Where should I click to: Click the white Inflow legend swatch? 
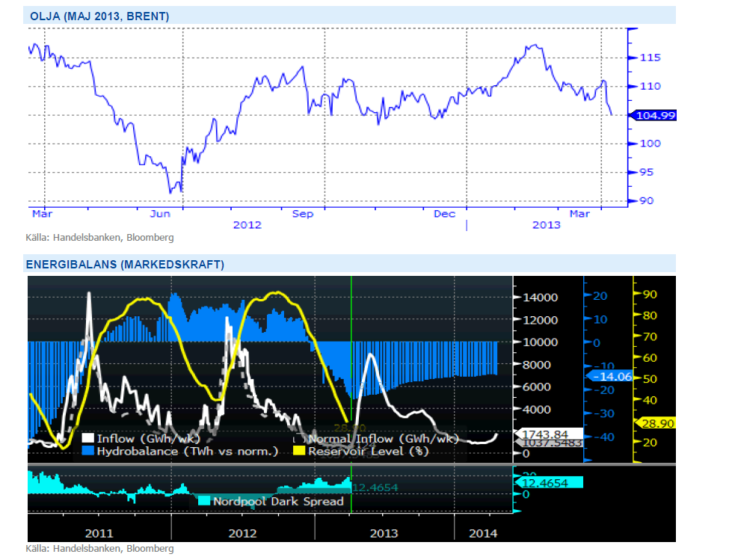pyautogui.click(x=87, y=439)
